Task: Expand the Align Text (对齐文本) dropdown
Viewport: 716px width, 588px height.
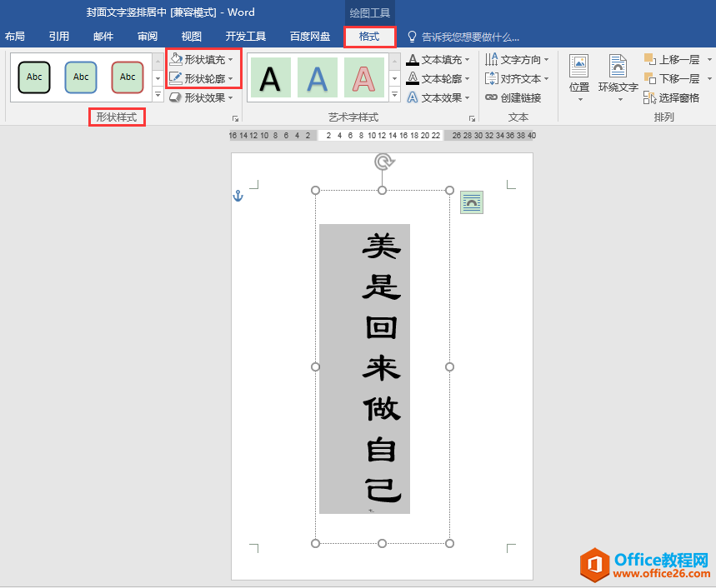Action: (547, 79)
